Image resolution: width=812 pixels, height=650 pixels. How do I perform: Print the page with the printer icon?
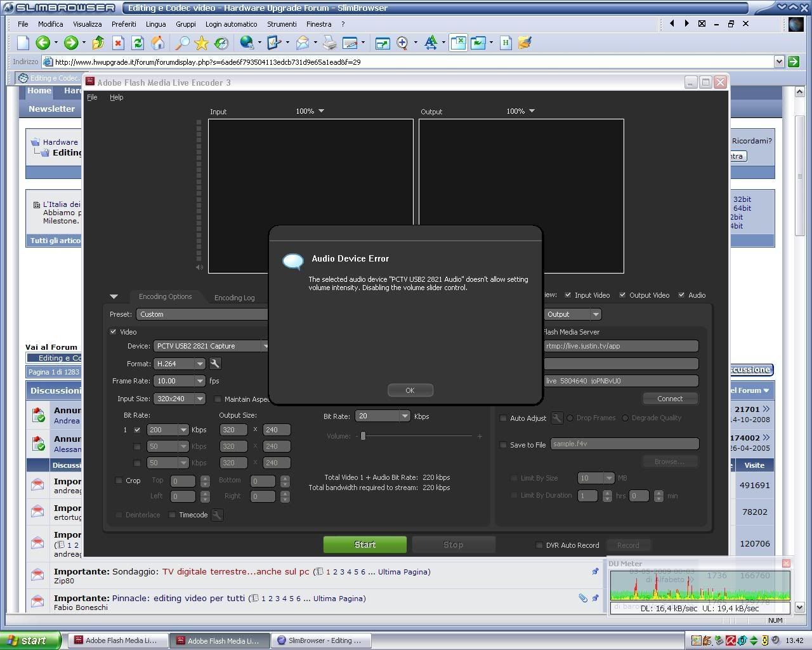coord(329,43)
